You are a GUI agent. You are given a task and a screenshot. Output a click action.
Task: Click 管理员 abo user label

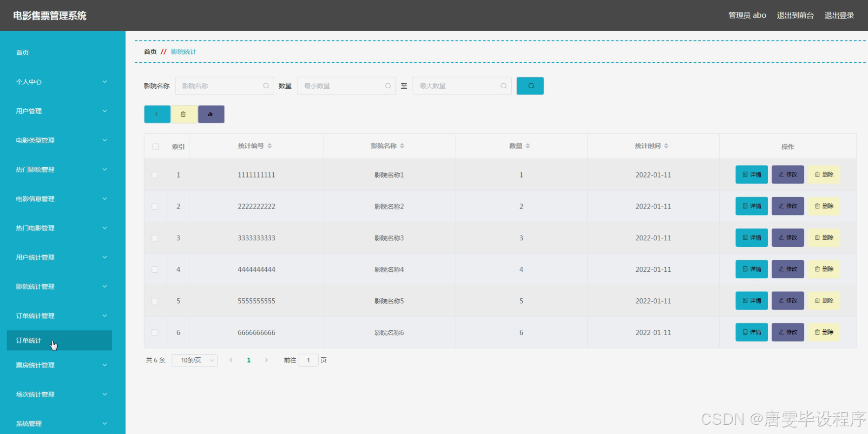747,15
